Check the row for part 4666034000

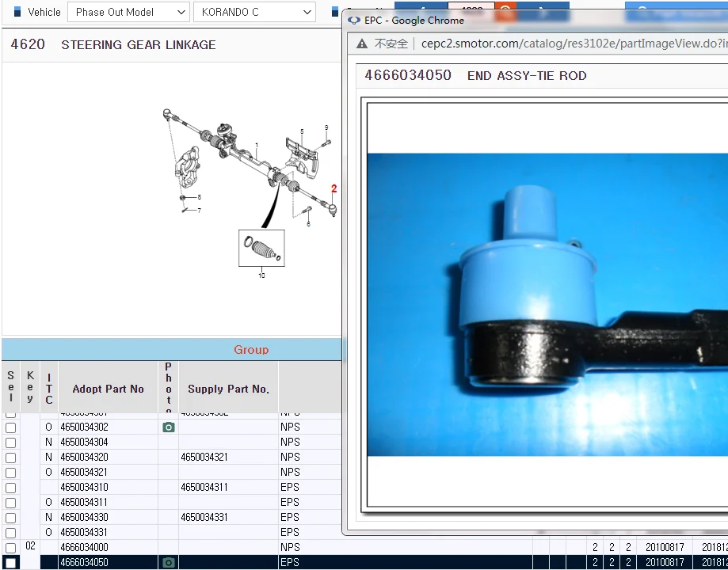(x=10, y=548)
